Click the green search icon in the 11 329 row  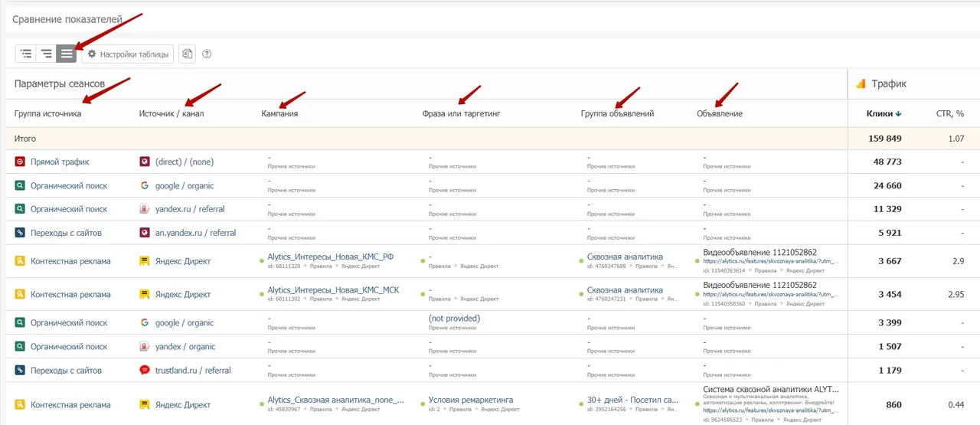tap(20, 208)
